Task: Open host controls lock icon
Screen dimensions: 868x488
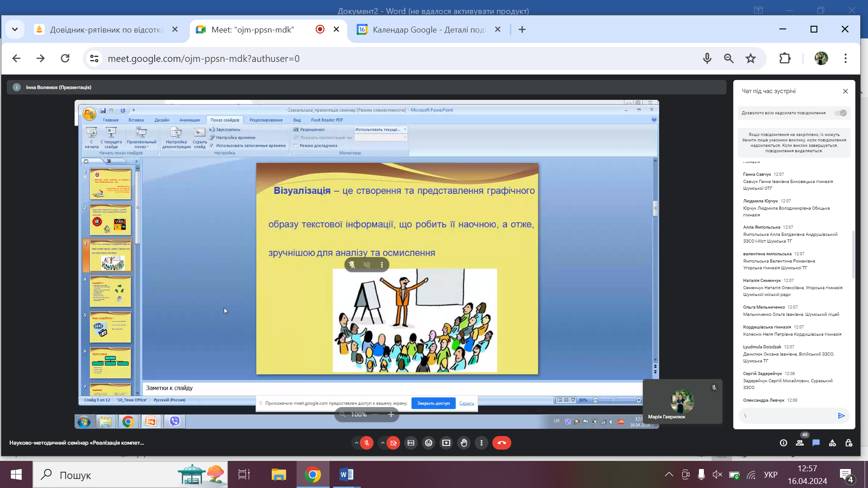Action: [849, 443]
